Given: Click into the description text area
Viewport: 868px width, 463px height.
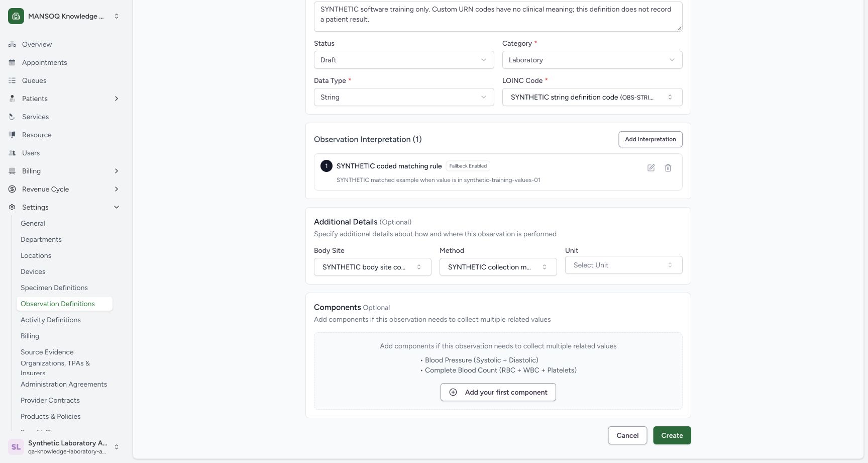Looking at the screenshot, I should [x=498, y=16].
